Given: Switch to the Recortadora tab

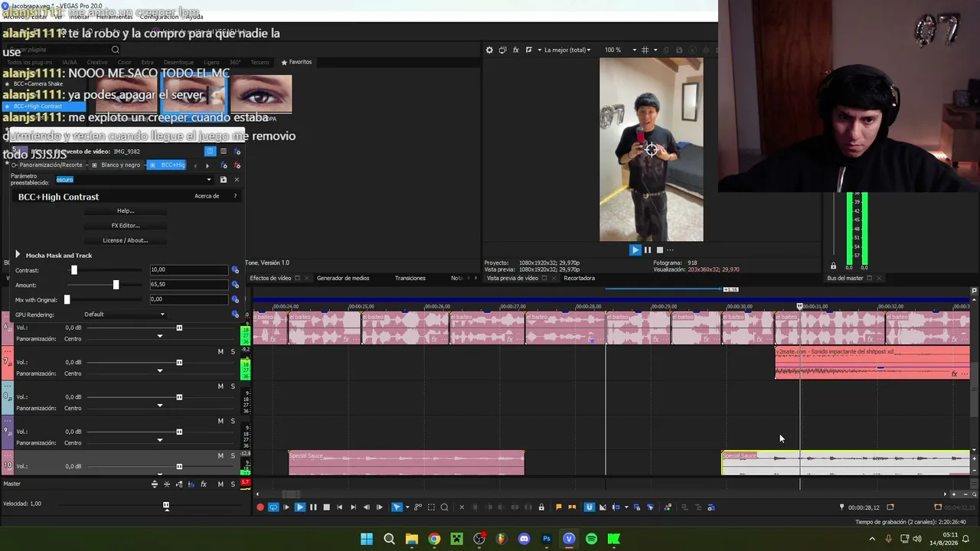Looking at the screenshot, I should point(579,278).
